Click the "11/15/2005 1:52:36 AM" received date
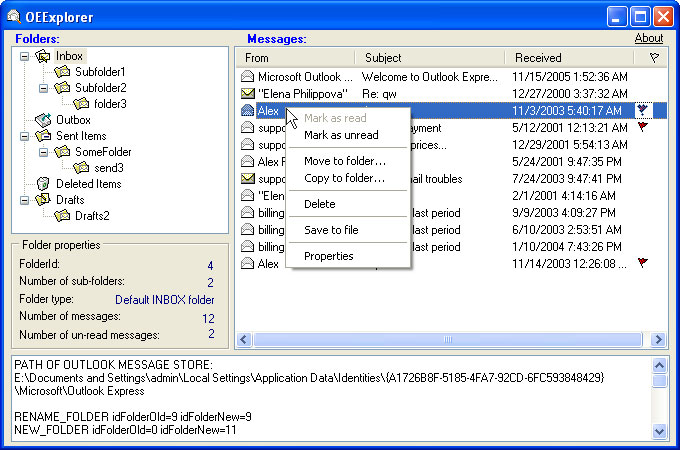The height and width of the screenshot is (450, 680). 569,77
